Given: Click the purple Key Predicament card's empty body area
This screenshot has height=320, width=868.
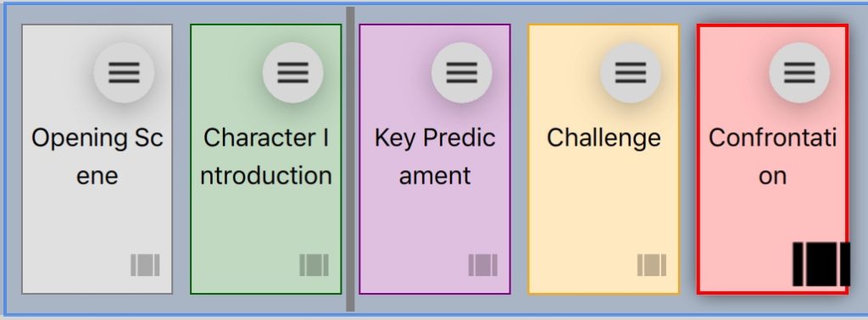Looking at the screenshot, I should point(435,221).
